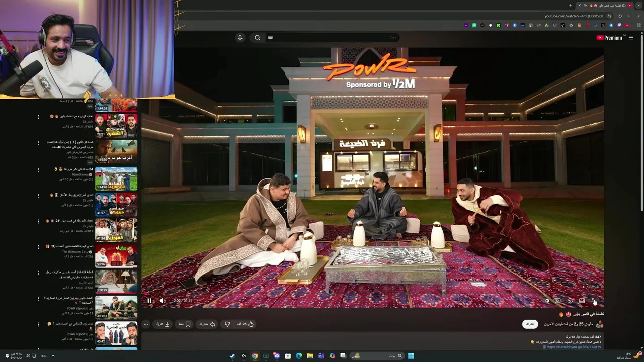Open player settings gear icon
Viewport: 644px width, 362px height.
[570, 301]
